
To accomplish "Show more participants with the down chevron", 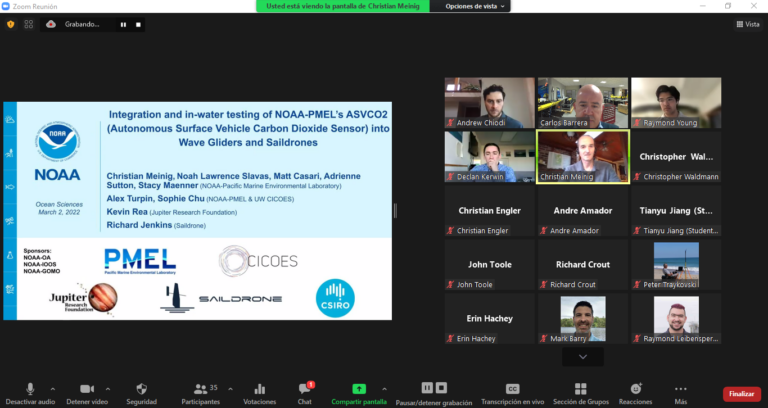I will (583, 355).
